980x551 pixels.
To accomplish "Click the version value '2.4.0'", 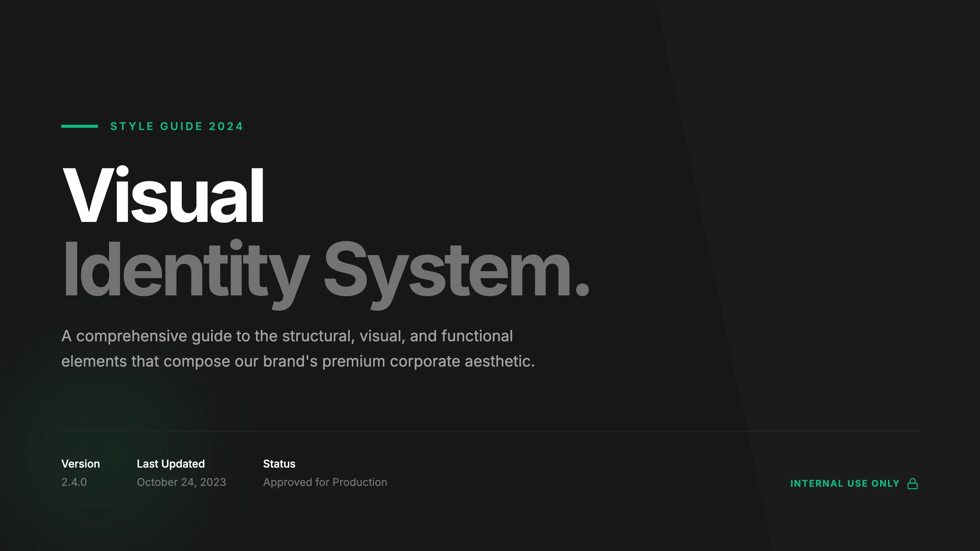I will tap(74, 482).
